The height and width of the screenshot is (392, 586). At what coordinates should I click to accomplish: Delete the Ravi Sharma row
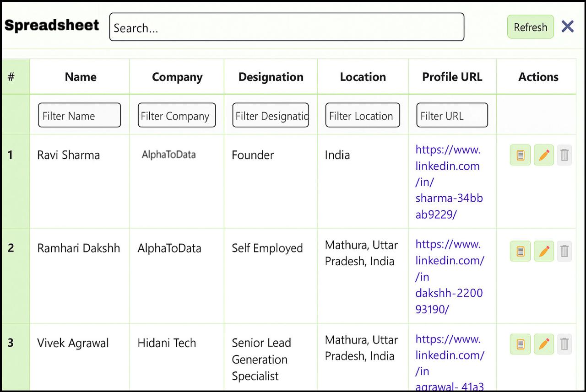click(x=564, y=155)
